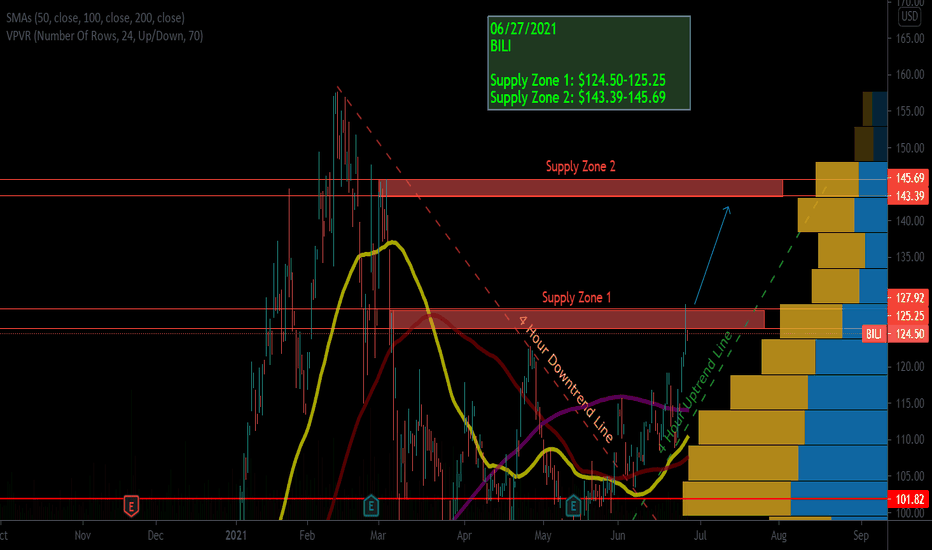Click the 145.69 price label

point(909,178)
